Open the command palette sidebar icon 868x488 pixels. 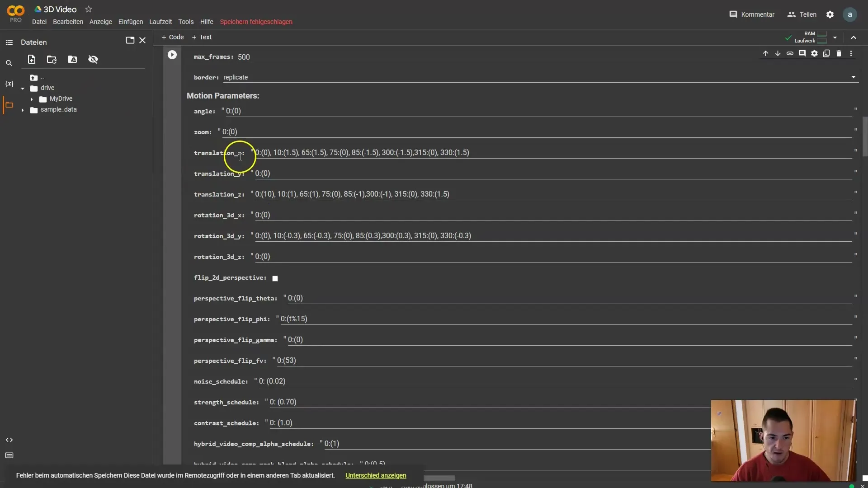coord(9,455)
